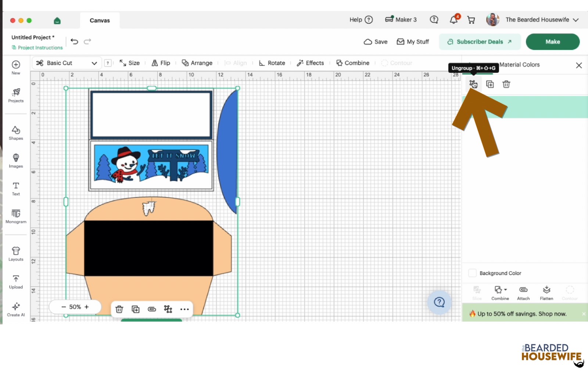The image size is (588, 374).
Task: Switch to the Canvas tab
Action: [100, 21]
